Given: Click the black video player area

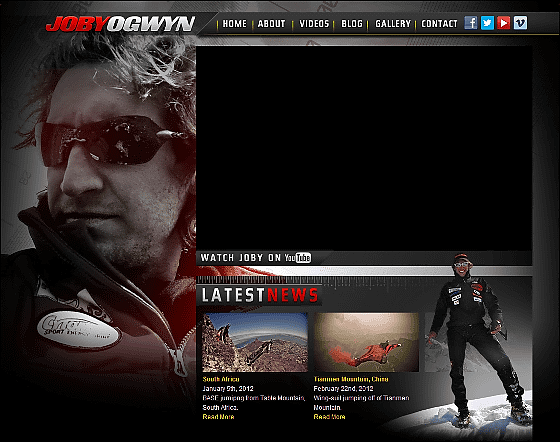Looking at the screenshot, I should click(364, 148).
